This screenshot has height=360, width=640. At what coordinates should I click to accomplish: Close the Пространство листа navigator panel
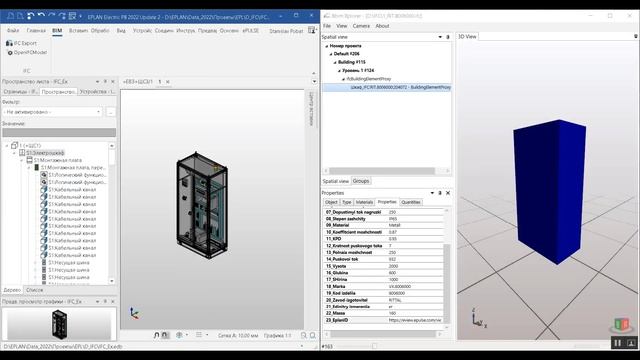113,82
